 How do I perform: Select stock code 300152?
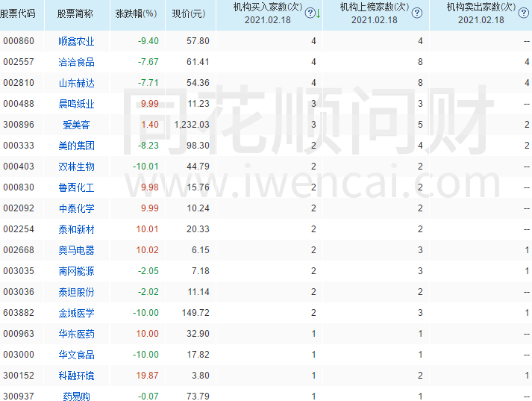tap(19, 376)
